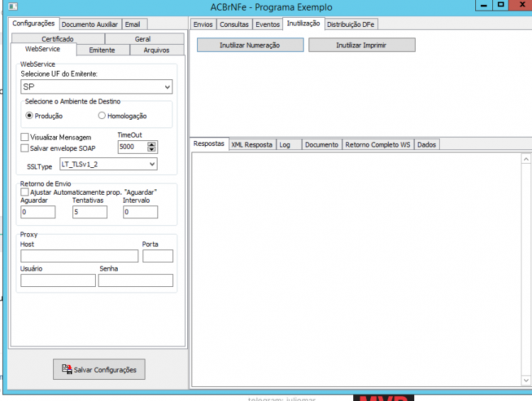Viewport: 532px width, 401px height.
Task: Click the Respostas scrollbar up arrow
Action: 526,159
